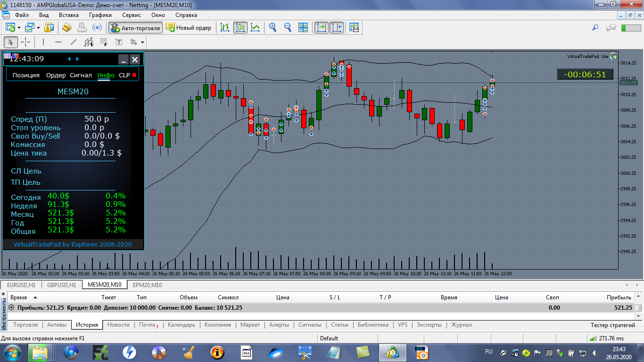Expand the new chart dropdown arrow

tap(19, 28)
